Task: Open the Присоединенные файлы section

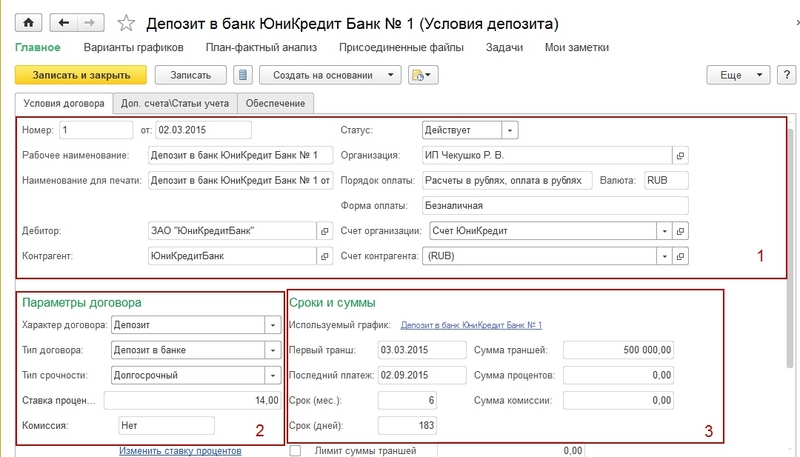Action: click(x=402, y=47)
